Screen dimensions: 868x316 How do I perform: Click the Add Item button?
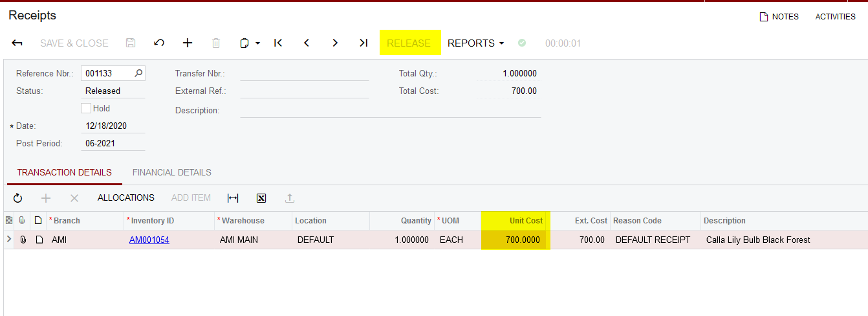(191, 198)
